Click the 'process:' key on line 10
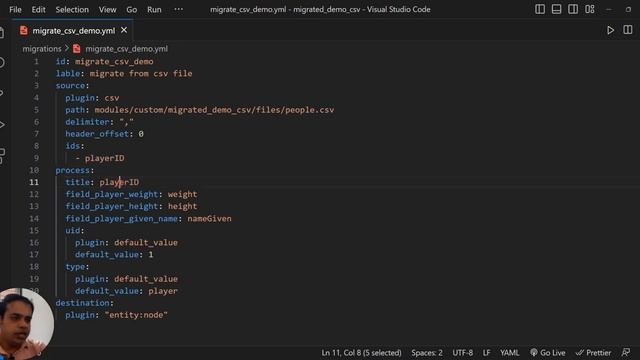640x360 pixels. (x=75, y=170)
